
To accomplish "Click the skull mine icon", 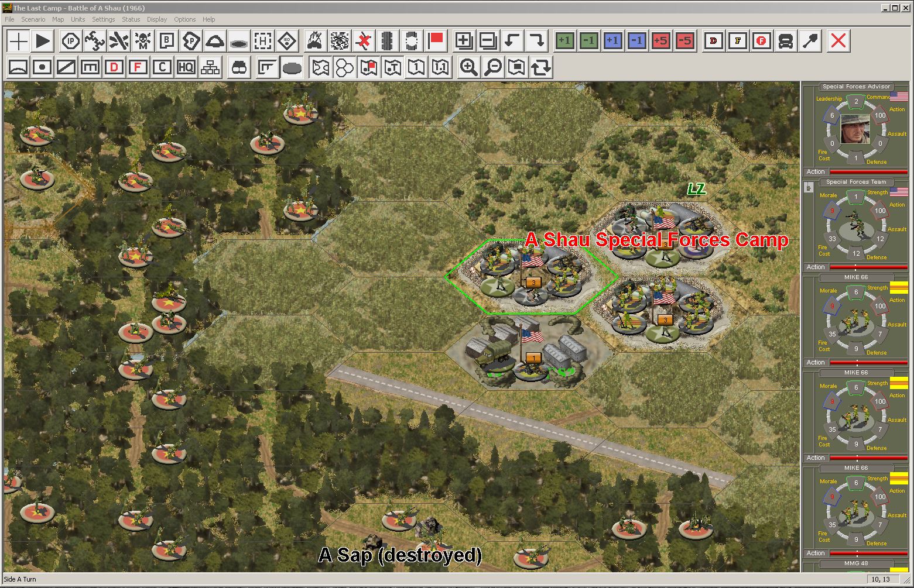I will tap(142, 41).
